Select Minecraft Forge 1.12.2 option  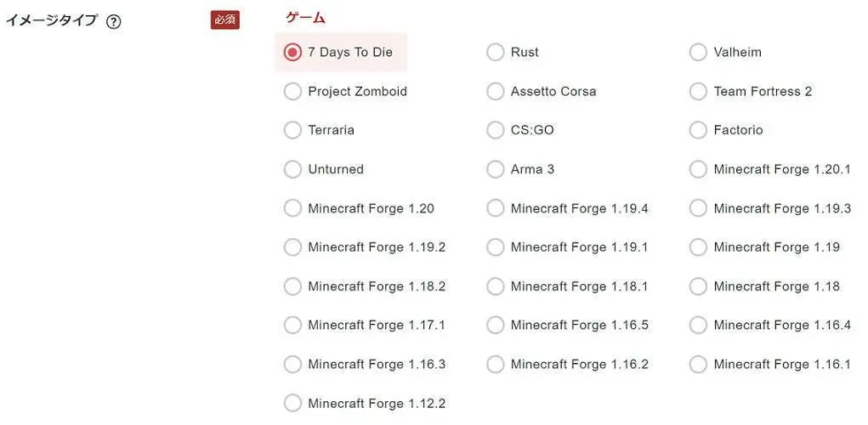(x=292, y=404)
